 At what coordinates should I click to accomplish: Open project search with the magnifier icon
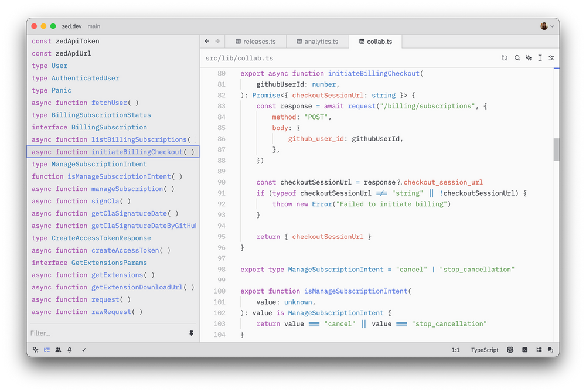[x=516, y=58]
